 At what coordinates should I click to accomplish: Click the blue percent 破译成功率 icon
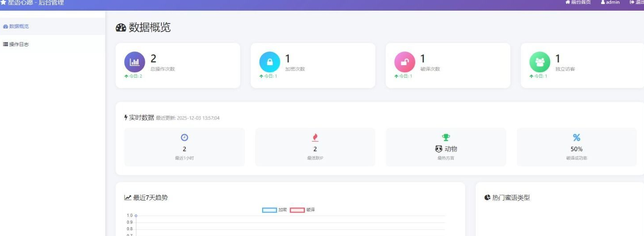coord(576,138)
